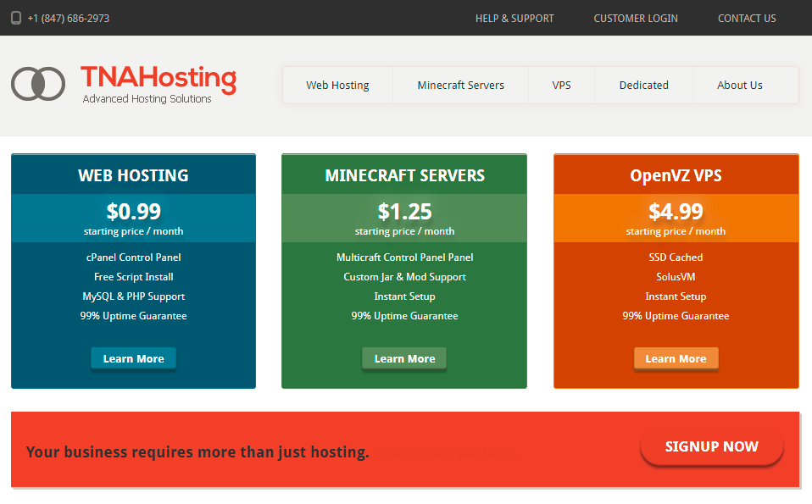Select the Dedicated nav item
Image resolution: width=812 pixels, height=504 pixels.
[643, 85]
